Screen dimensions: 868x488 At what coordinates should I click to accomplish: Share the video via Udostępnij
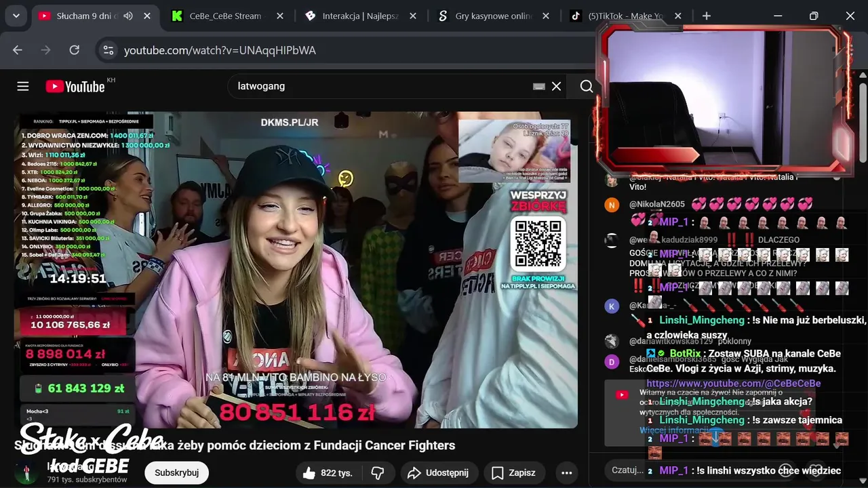[439, 473]
